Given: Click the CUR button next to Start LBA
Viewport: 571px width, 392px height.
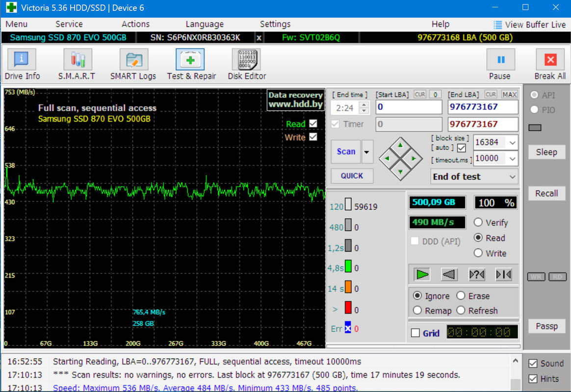Looking at the screenshot, I should coord(420,95).
